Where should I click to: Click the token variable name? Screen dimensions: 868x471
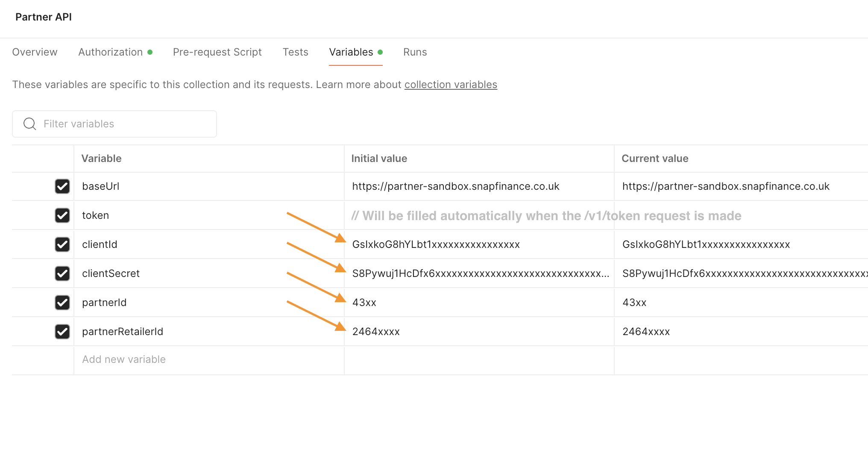pyautogui.click(x=95, y=215)
